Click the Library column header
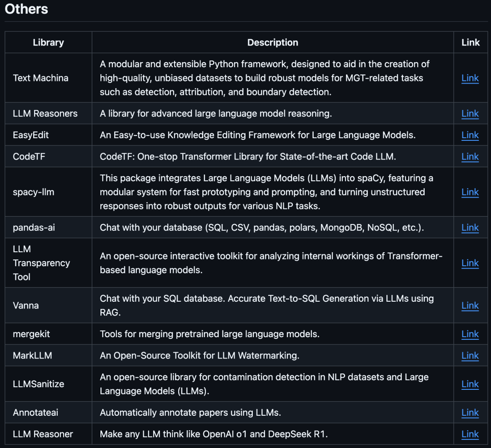 [48, 43]
